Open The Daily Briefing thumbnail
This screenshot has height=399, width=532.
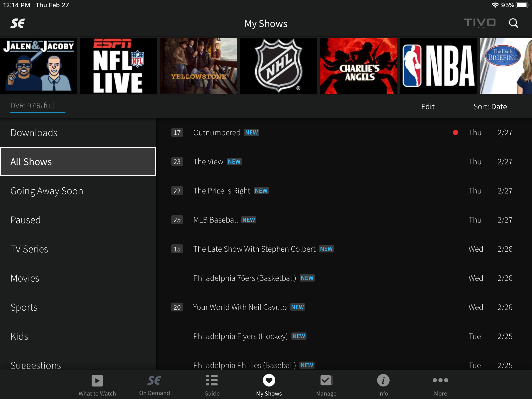coord(506,65)
